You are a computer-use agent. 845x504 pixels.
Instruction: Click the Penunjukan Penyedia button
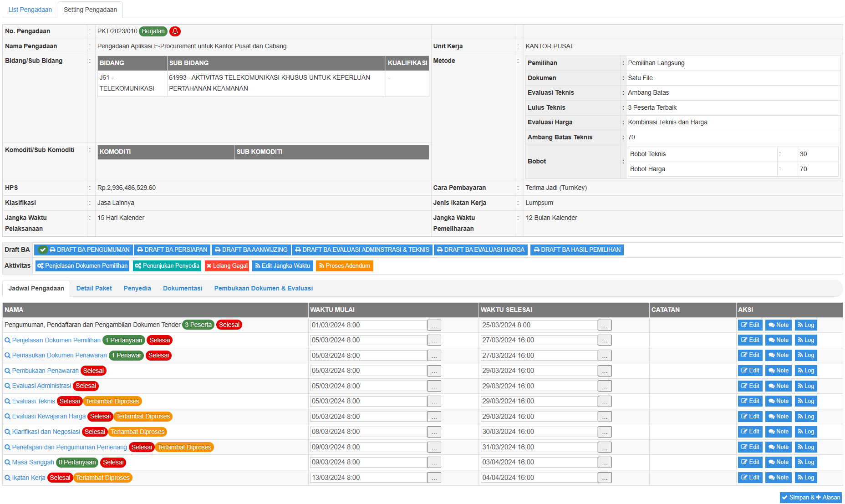point(167,266)
